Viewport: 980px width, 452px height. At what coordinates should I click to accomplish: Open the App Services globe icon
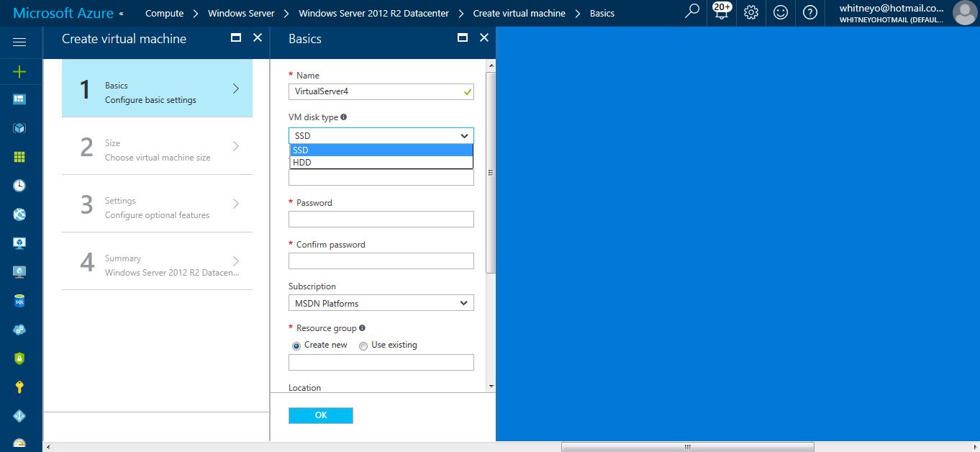coord(19,214)
